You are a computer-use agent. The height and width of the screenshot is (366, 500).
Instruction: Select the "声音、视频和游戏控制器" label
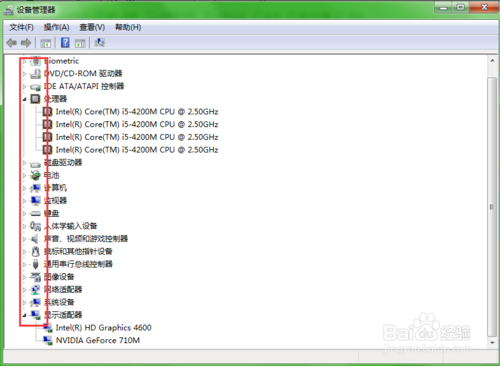click(x=86, y=239)
